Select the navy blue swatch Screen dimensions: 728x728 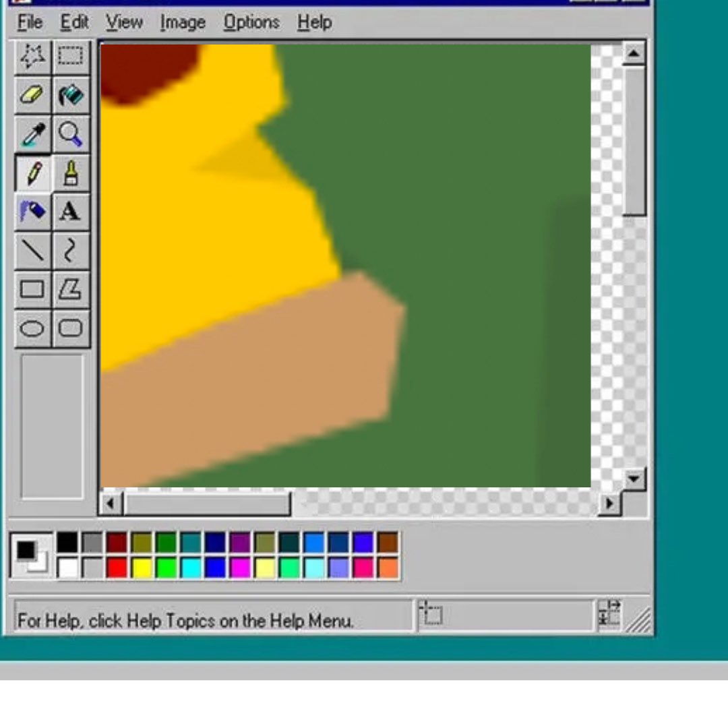coord(216,542)
